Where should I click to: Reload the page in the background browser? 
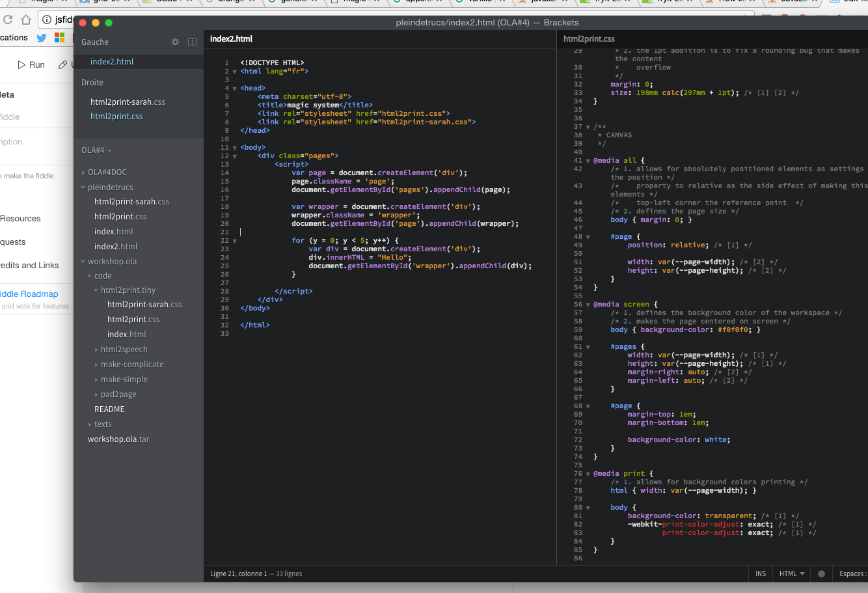[8, 20]
